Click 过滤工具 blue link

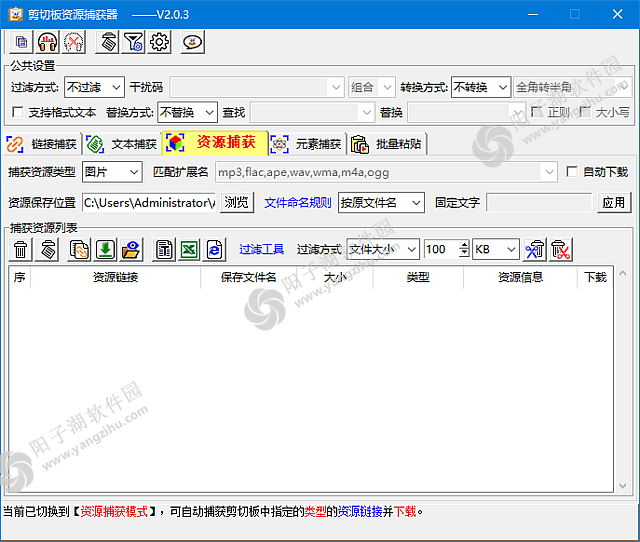click(x=261, y=249)
